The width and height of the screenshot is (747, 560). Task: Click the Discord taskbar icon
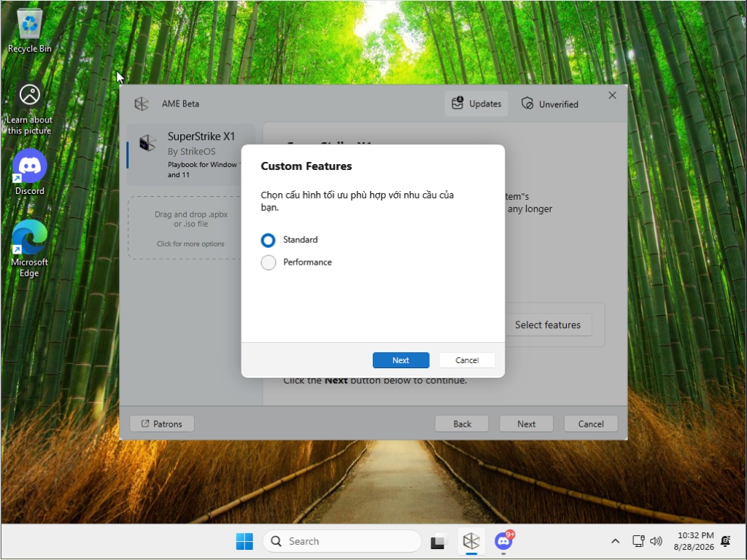pyautogui.click(x=504, y=541)
